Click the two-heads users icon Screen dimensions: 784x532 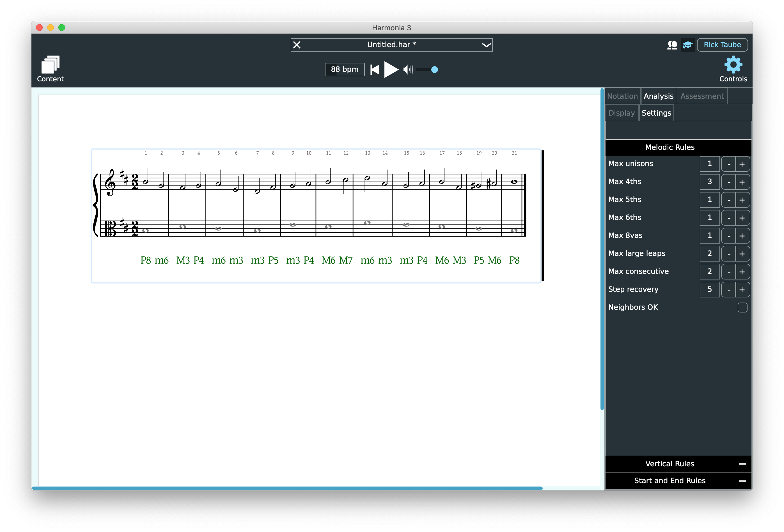pyautogui.click(x=672, y=45)
